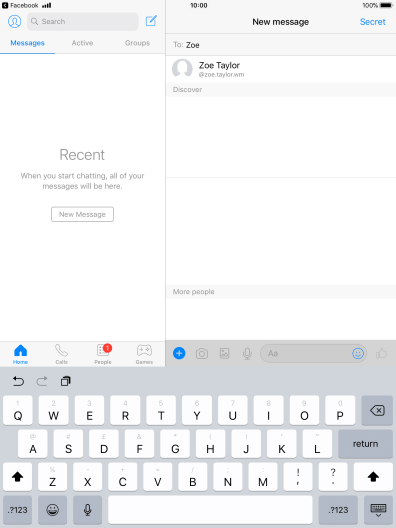Open the People tab with badge
Screen dimensions: 396x528
[x=103, y=354]
